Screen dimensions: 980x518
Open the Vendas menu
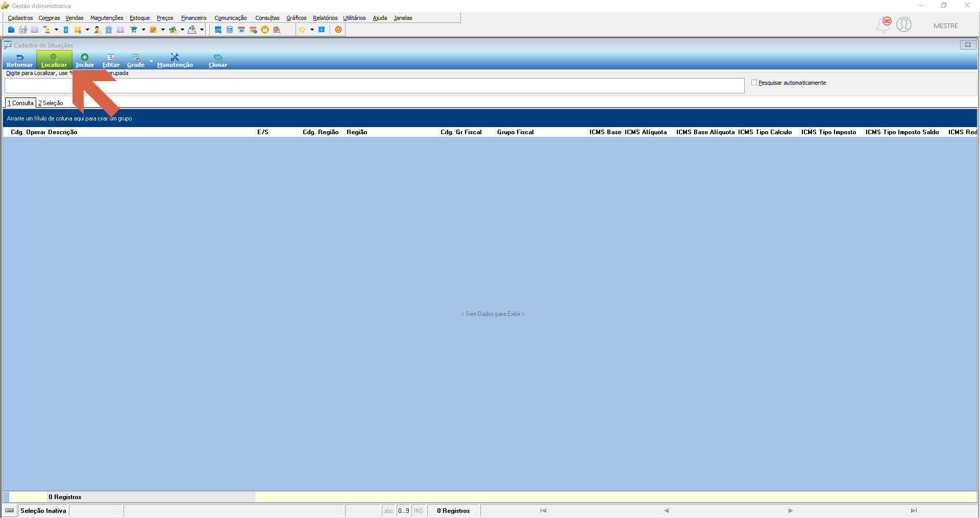coord(75,18)
